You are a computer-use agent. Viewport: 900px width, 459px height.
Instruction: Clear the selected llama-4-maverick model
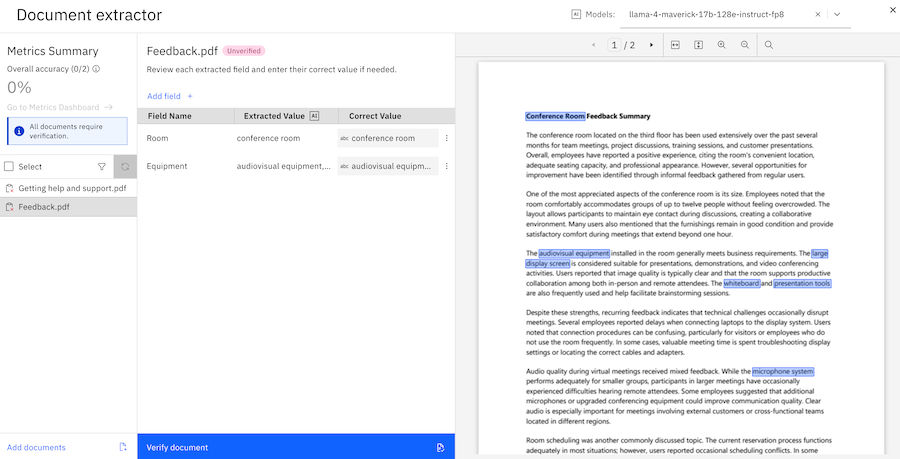click(x=818, y=14)
